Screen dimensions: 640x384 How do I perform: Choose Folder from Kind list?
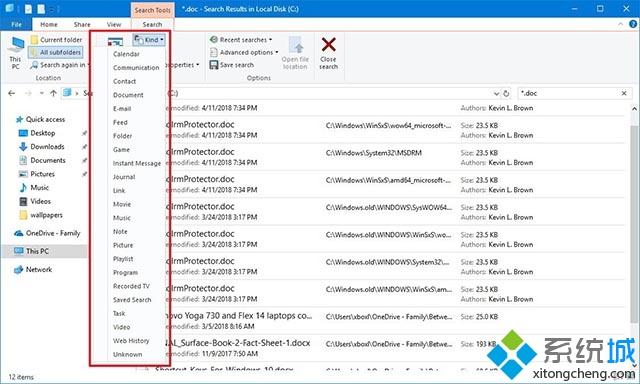point(122,136)
